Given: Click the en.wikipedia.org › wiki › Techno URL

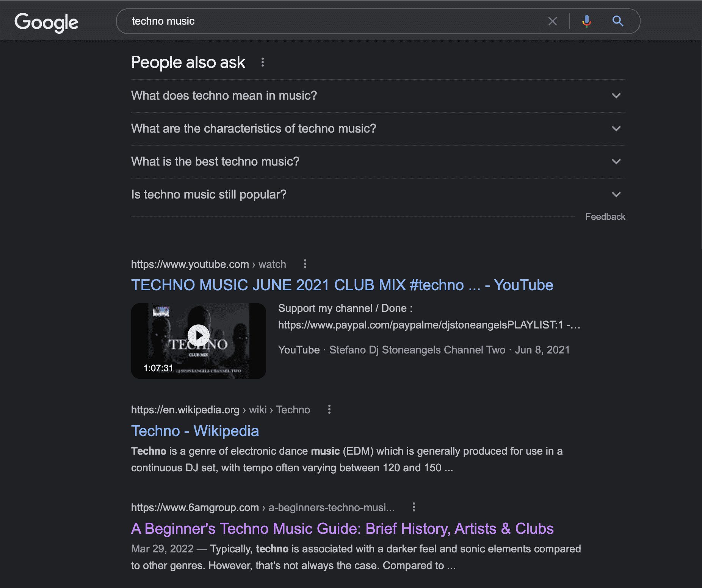Looking at the screenshot, I should [x=221, y=410].
